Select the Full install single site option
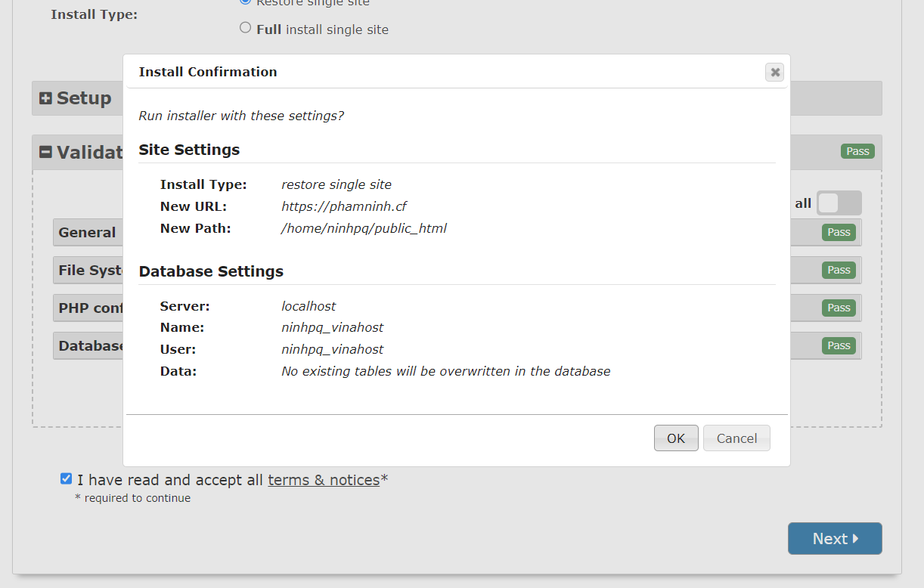Image resolution: width=924 pixels, height=588 pixels. point(245,28)
